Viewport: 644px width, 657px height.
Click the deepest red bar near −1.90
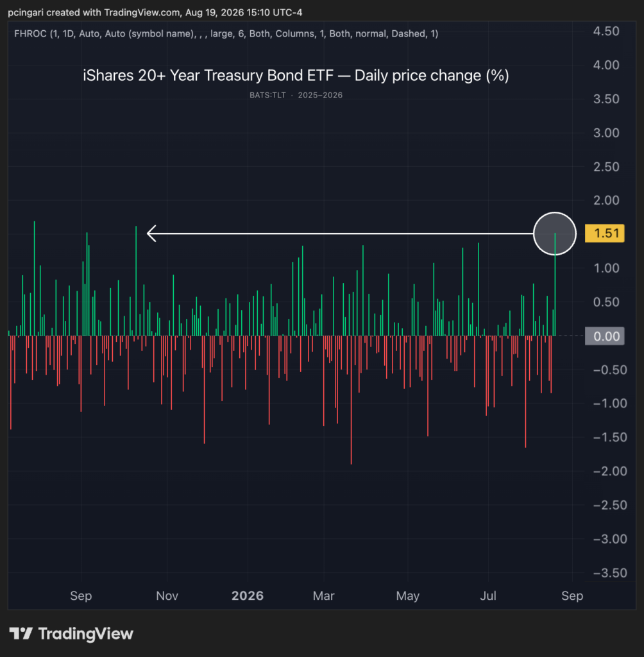coord(351,400)
